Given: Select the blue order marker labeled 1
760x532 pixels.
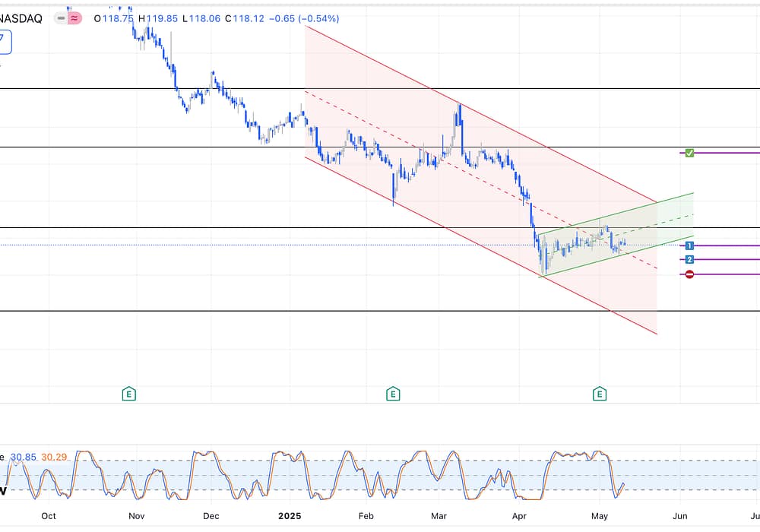Looking at the screenshot, I should coord(689,245).
